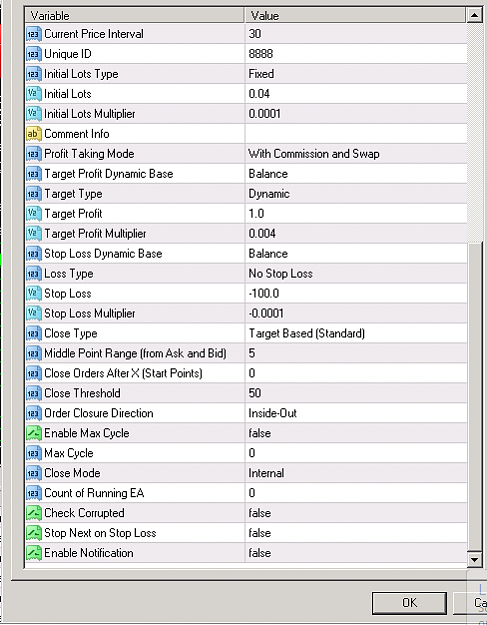Click the icon beside Target Profit Dynamic Base
This screenshot has height=625, width=487.
coord(34,174)
